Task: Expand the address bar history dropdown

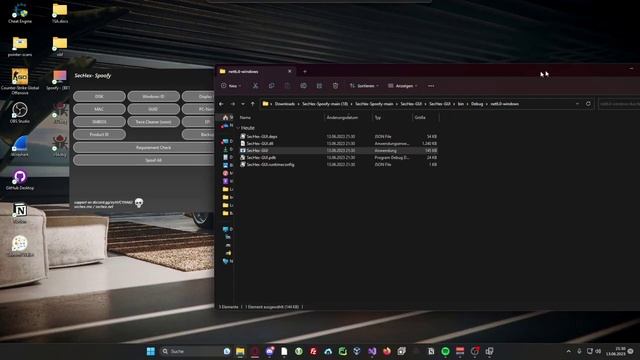Action: coord(577,104)
